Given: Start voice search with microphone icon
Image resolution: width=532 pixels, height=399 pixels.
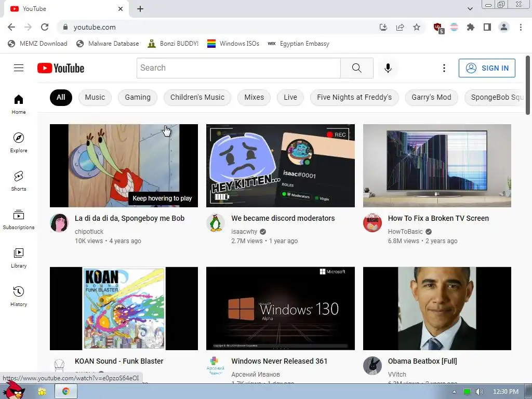Looking at the screenshot, I should (388, 68).
